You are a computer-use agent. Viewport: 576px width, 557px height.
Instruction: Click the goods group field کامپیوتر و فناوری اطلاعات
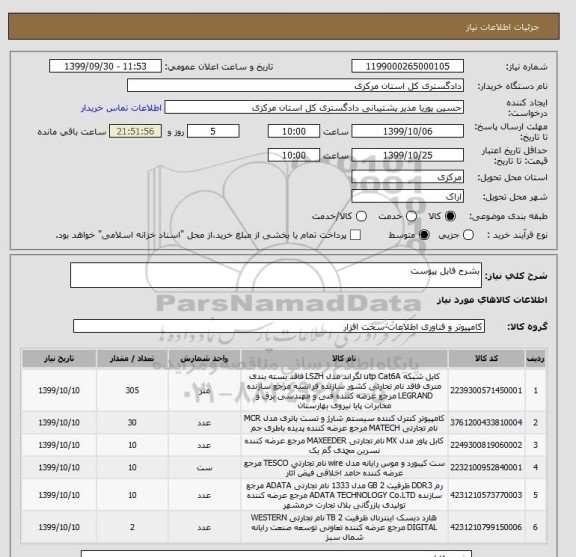coord(279,326)
